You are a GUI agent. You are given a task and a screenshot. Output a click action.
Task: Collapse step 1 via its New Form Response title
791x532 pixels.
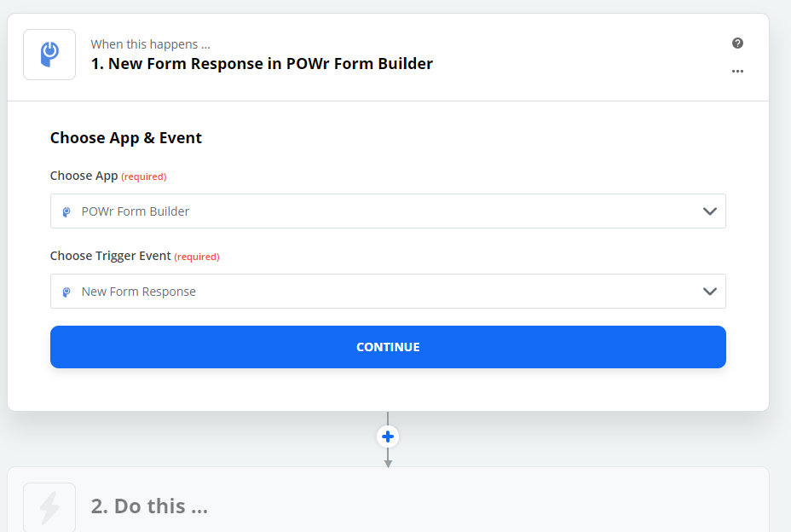(x=262, y=64)
